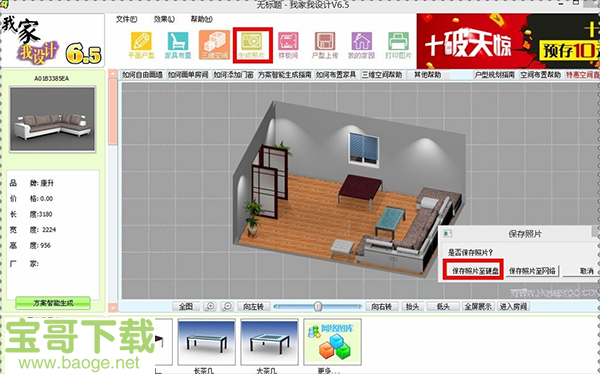Click the 保存照片至硬盘 button

tap(475, 271)
